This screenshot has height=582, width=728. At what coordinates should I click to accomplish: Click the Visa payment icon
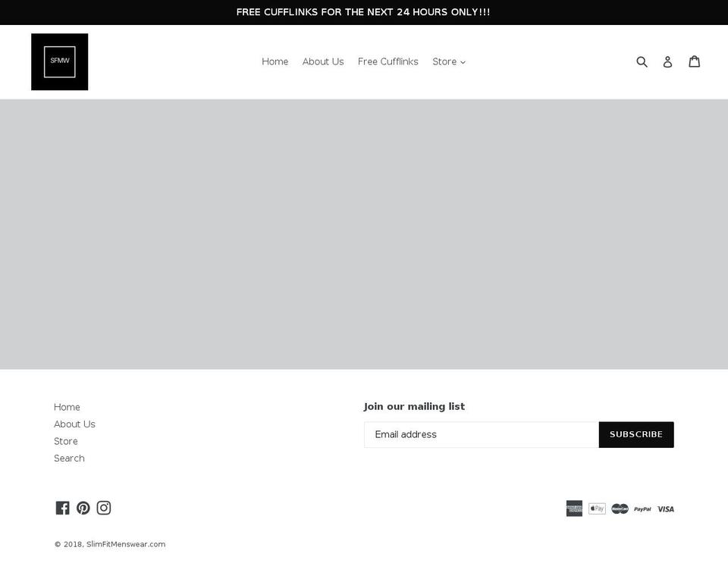[x=666, y=509]
